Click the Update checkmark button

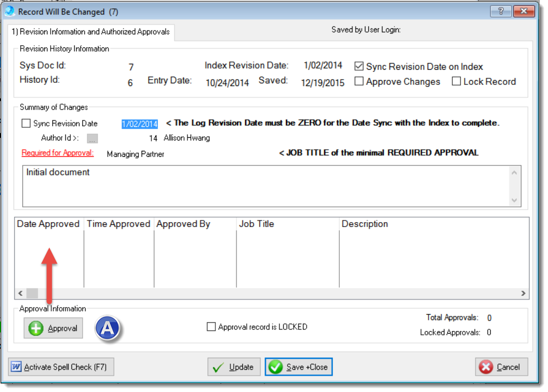pyautogui.click(x=234, y=367)
